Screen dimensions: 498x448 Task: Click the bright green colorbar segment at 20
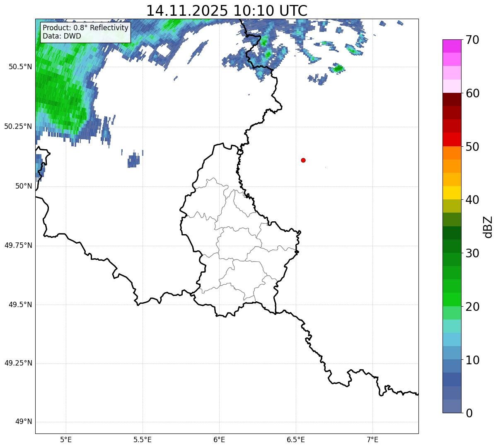click(452, 299)
